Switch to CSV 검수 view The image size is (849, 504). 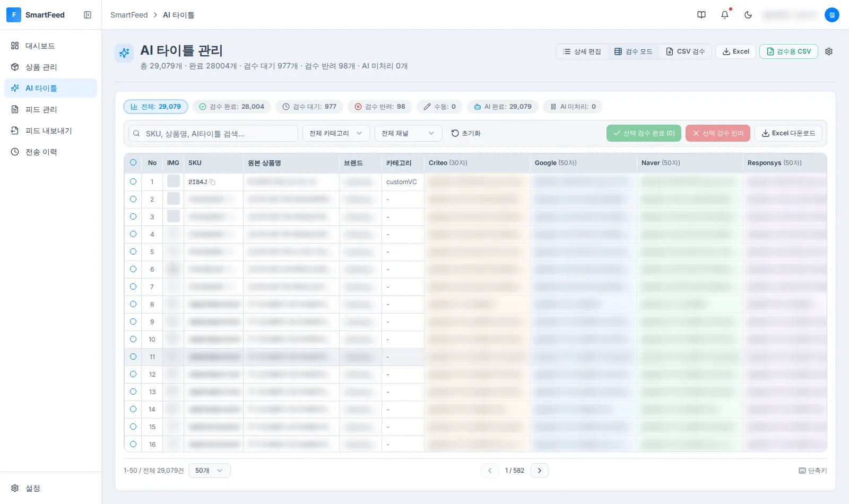[686, 51]
